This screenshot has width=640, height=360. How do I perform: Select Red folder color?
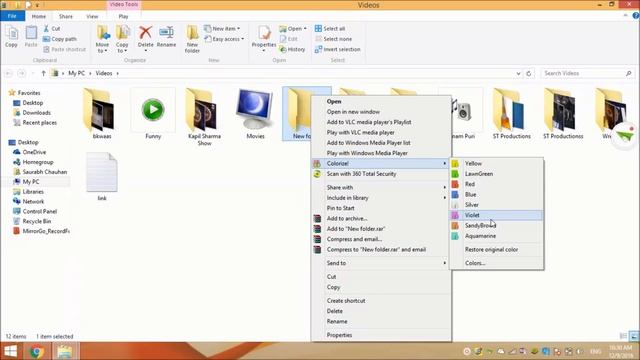497,184
